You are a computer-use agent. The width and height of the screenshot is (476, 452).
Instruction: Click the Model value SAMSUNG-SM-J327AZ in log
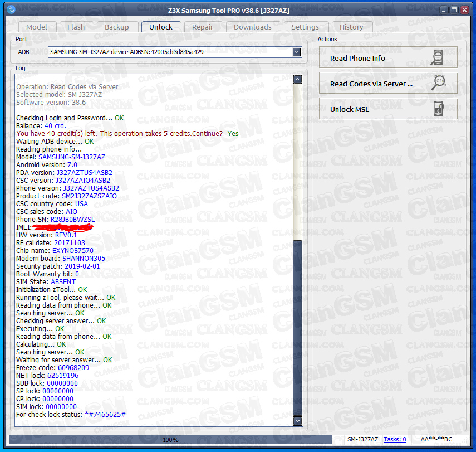72,157
